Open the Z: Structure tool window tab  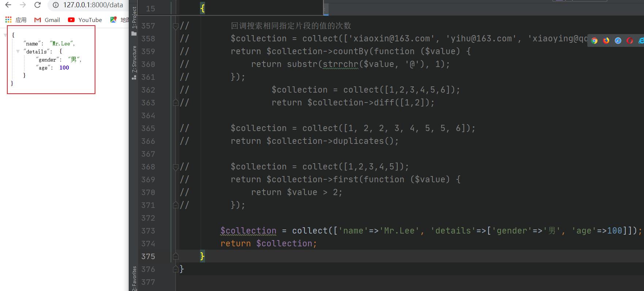(134, 63)
